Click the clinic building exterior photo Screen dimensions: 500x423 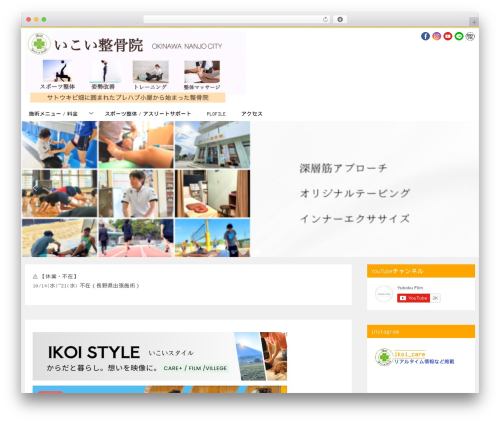click(x=212, y=145)
